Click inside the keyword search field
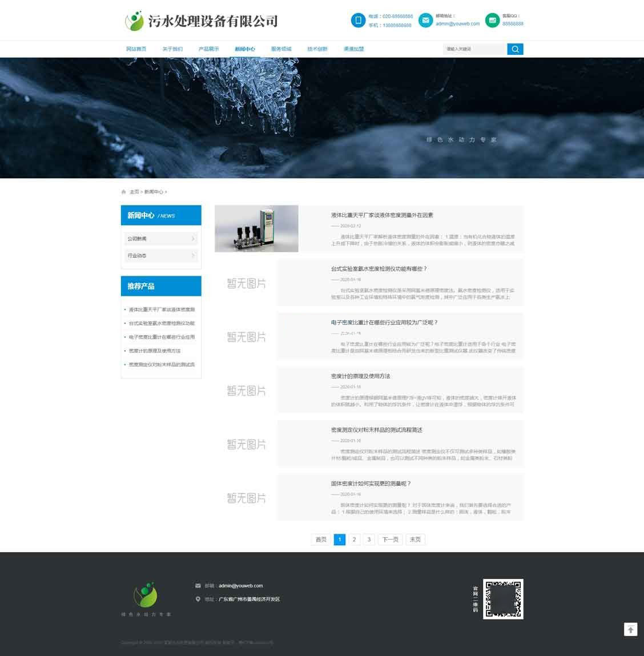 tap(474, 49)
